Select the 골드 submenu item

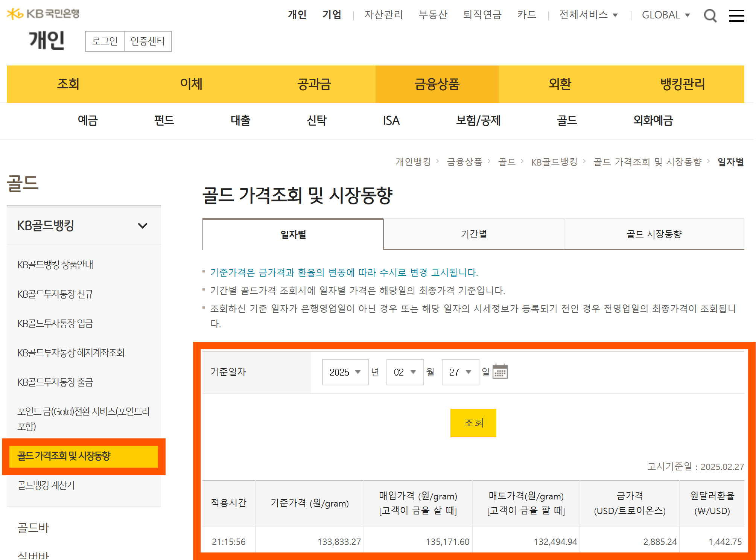(x=566, y=120)
